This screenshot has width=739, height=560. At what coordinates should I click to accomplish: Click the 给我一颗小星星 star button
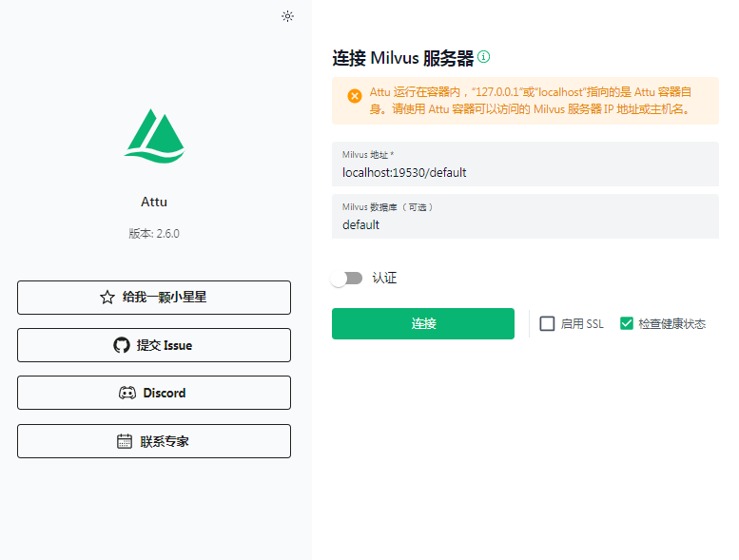[x=154, y=298]
